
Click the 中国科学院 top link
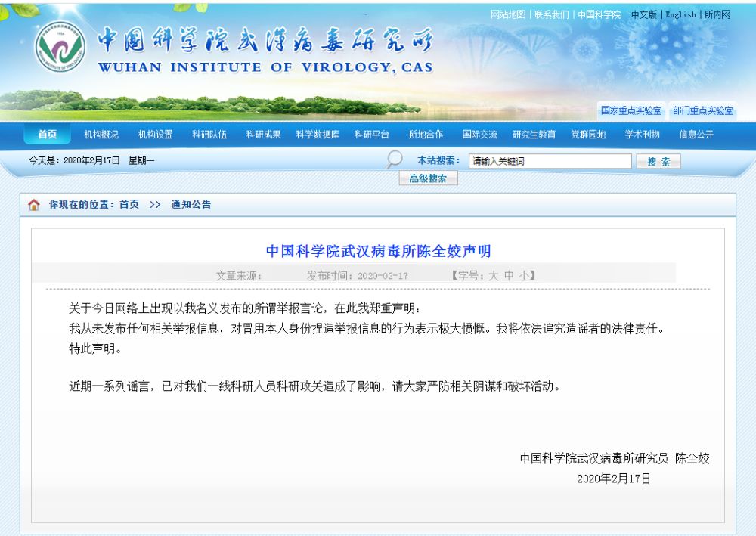pos(600,15)
